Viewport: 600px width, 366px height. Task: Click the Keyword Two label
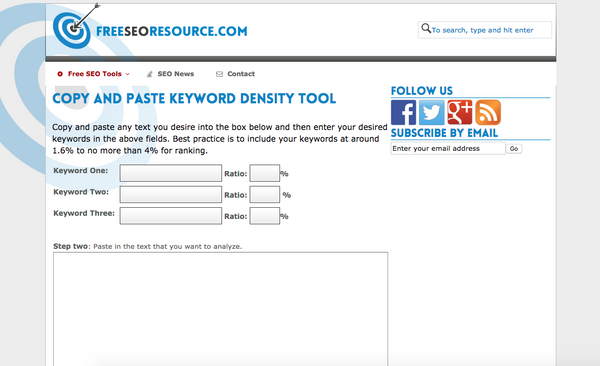pos(81,192)
